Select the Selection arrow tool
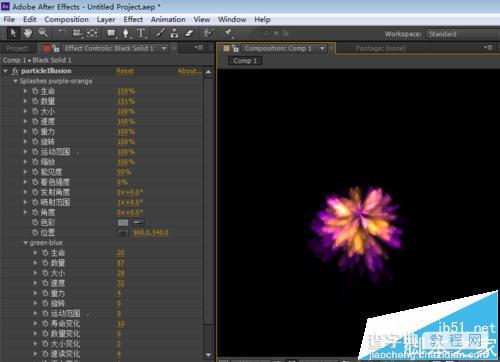Viewport: 500px width, 362px height. click(x=13, y=33)
